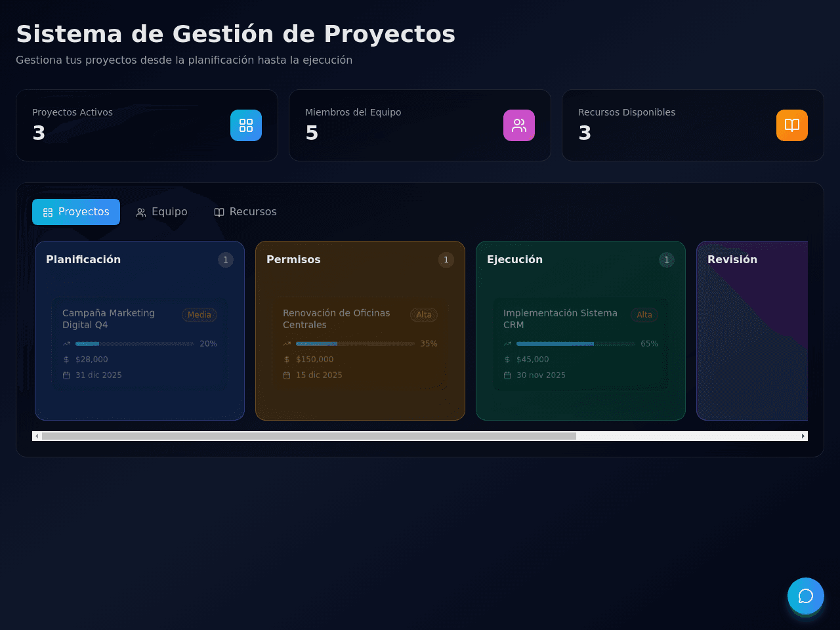Click the trend icon beside the 65% progress
Screen dimensions: 840x630
coord(507,344)
